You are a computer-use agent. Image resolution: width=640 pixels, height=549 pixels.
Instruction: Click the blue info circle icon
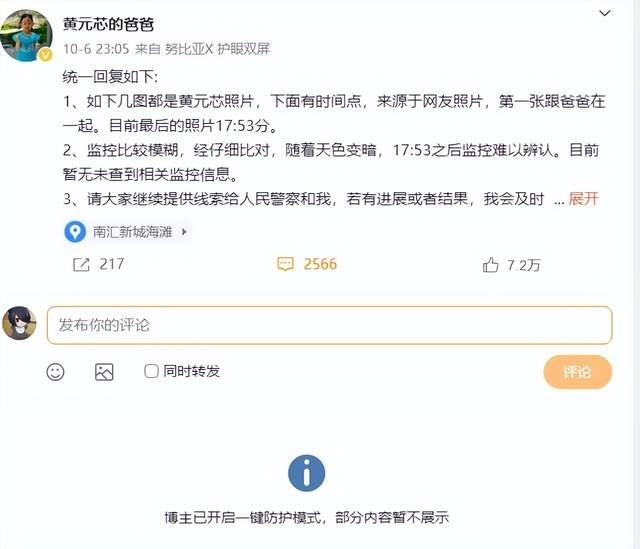pyautogui.click(x=307, y=473)
